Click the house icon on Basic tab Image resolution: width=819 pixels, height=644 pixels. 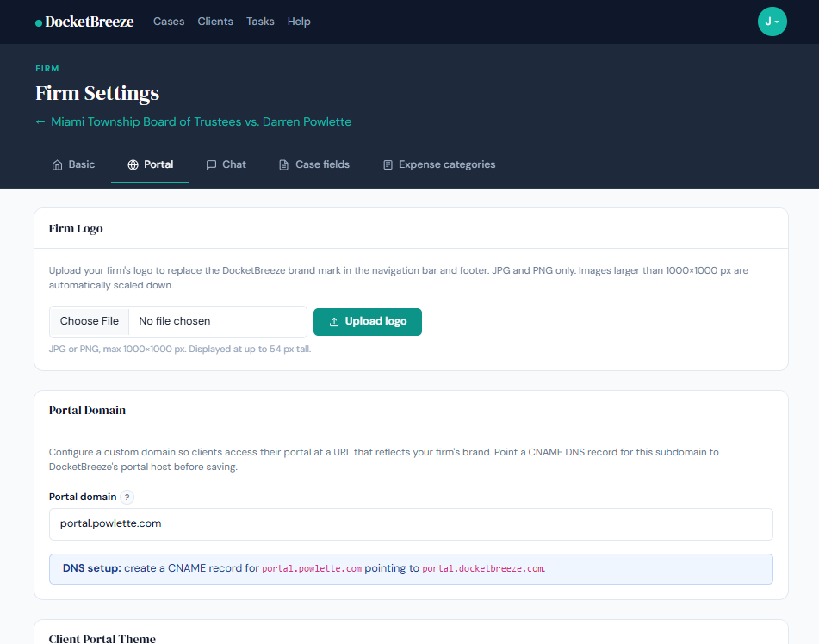pos(57,164)
